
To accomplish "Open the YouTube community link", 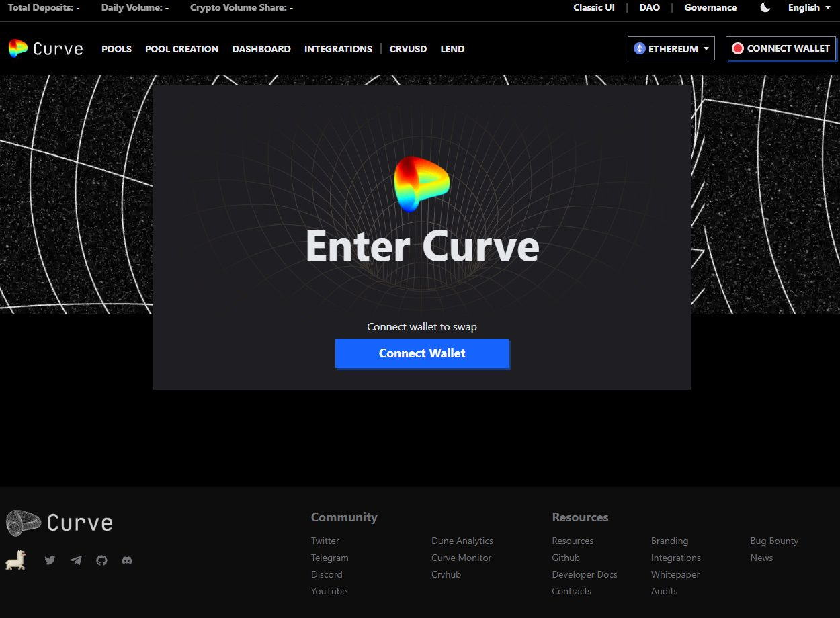I will click(329, 591).
